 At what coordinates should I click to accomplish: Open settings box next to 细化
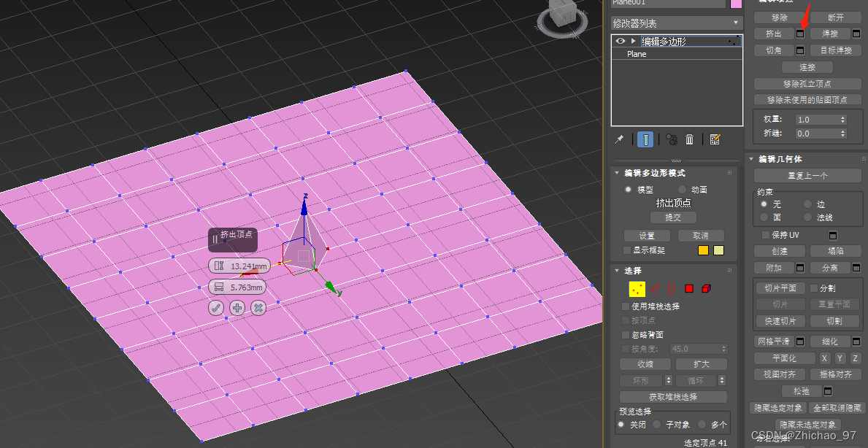856,341
